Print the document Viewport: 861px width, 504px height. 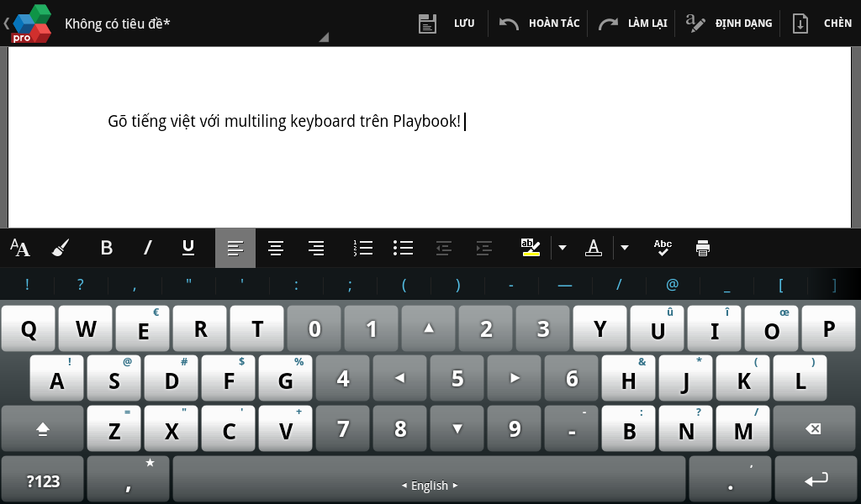click(703, 248)
